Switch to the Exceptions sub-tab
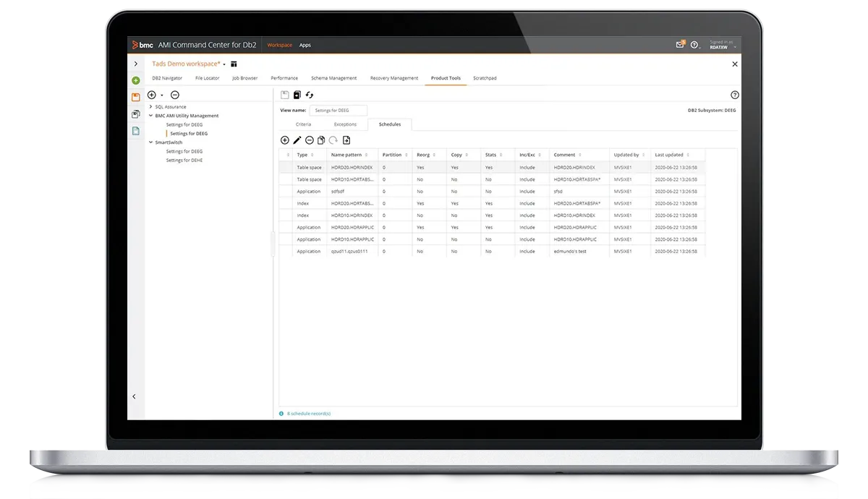The width and height of the screenshot is (868, 499). tap(345, 124)
